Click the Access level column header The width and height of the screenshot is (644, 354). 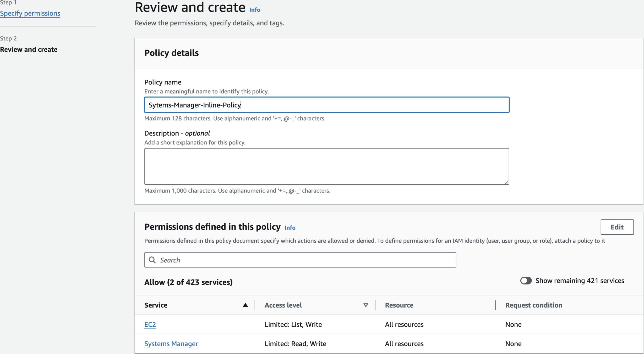coord(283,305)
